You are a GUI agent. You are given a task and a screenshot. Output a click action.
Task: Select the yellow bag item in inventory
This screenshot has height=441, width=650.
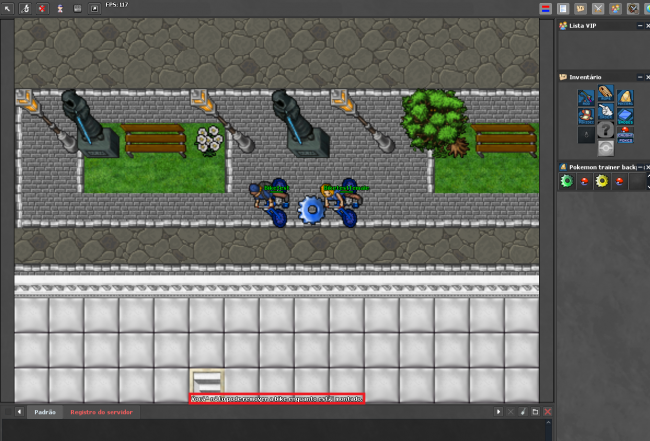[x=625, y=99]
